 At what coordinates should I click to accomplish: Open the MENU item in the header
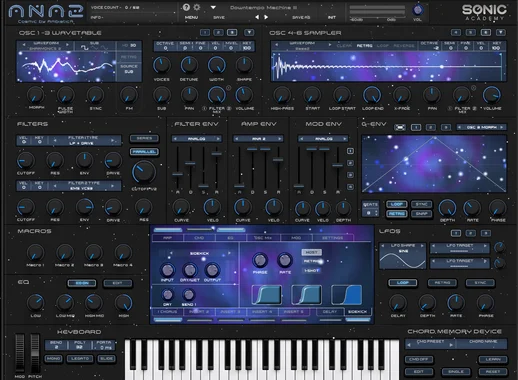[x=191, y=17]
